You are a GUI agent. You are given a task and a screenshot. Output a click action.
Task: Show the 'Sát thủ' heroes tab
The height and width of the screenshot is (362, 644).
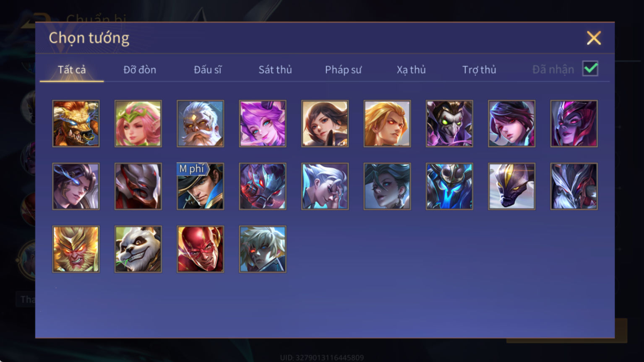(275, 70)
